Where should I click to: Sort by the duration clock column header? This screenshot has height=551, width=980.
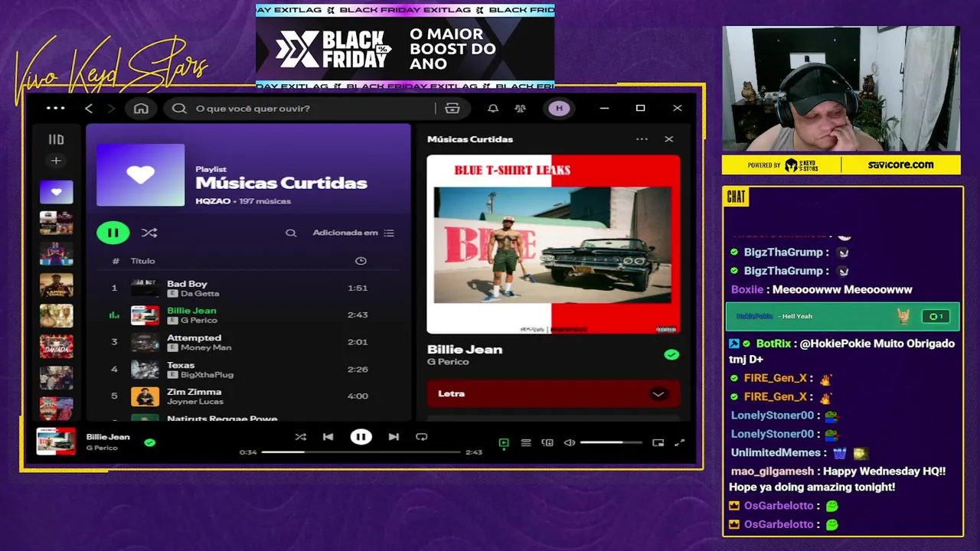361,261
